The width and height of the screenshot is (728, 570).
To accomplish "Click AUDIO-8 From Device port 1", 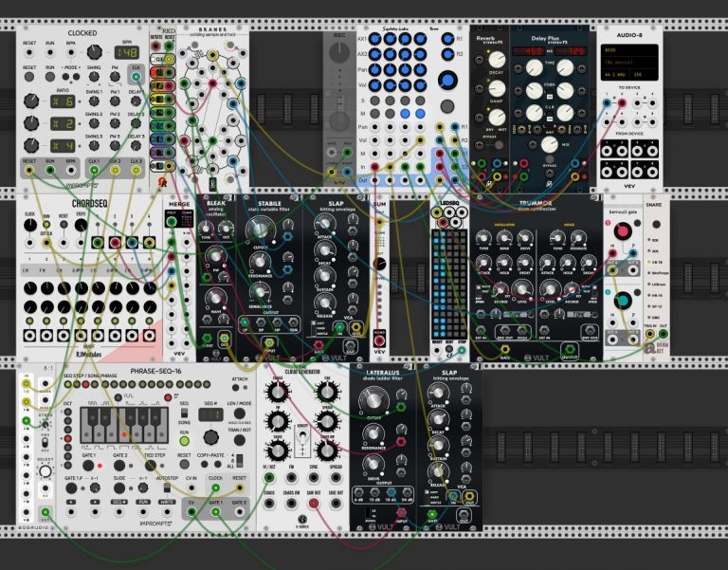I will 607,151.
